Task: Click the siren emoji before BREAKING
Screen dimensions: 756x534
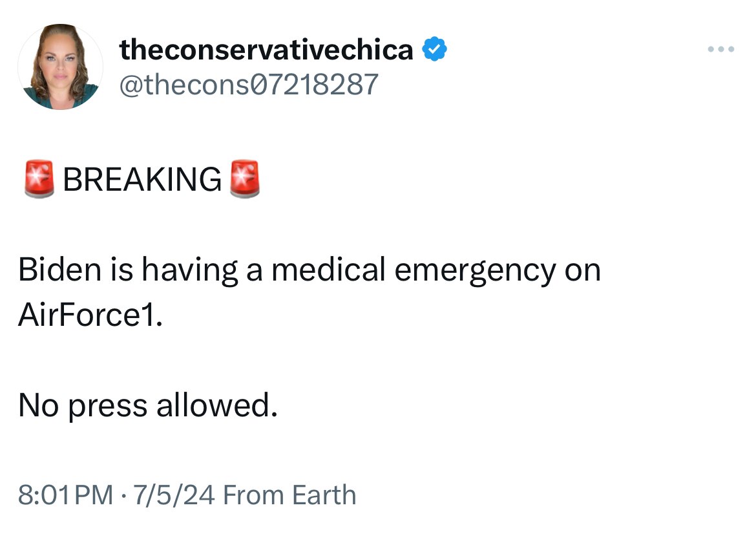Action: click(x=39, y=179)
